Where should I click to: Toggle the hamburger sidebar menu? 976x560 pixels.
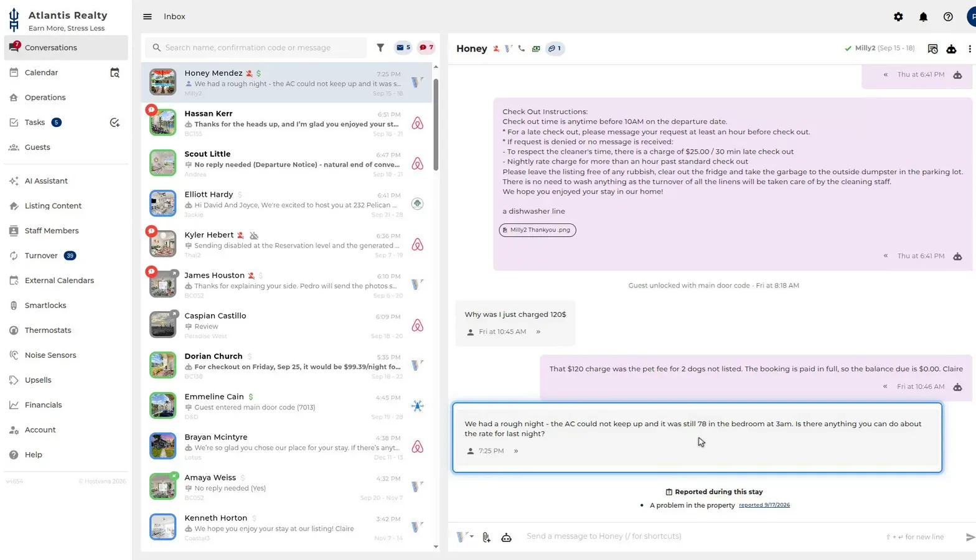pyautogui.click(x=148, y=17)
